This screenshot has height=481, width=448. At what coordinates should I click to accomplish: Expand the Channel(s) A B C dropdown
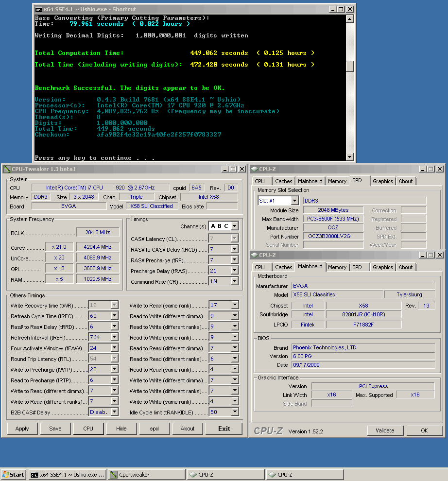[235, 226]
